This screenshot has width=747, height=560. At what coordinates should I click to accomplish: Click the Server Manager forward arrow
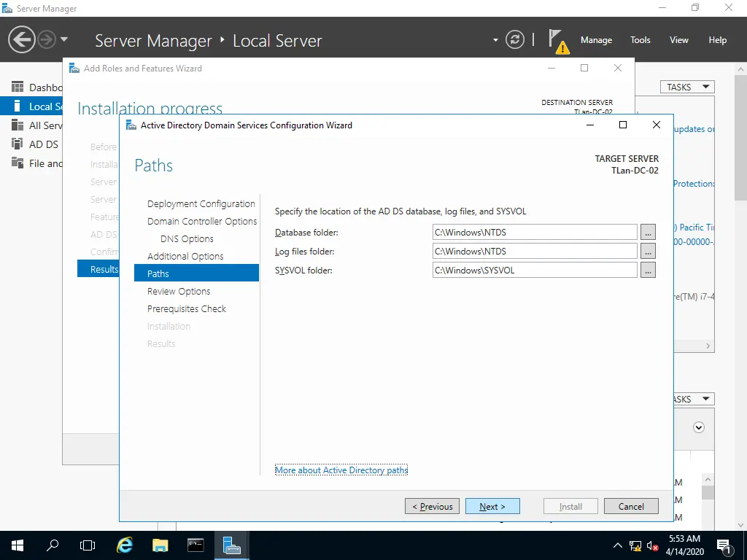47,39
